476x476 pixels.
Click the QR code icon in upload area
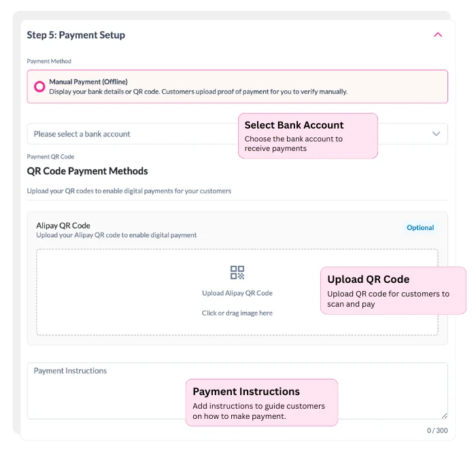(x=237, y=273)
